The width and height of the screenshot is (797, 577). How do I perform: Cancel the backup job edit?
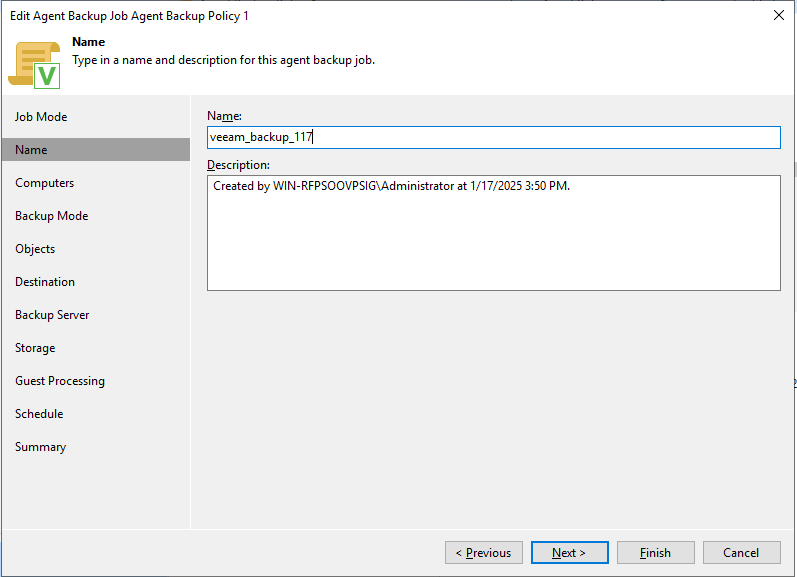point(741,552)
